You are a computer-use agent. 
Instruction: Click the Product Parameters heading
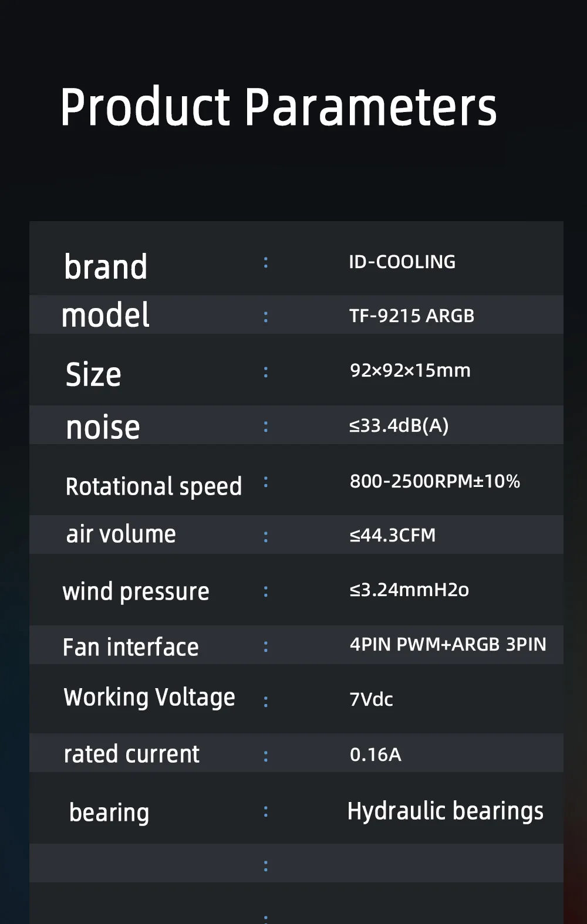[278, 107]
